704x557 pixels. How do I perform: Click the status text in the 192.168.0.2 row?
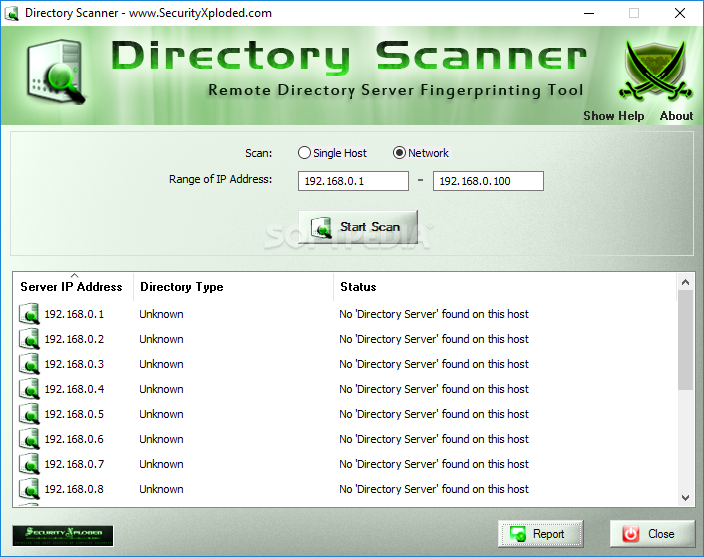click(434, 339)
